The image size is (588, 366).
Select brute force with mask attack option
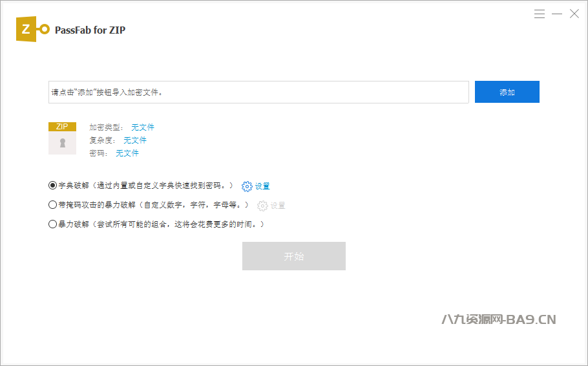(52, 205)
